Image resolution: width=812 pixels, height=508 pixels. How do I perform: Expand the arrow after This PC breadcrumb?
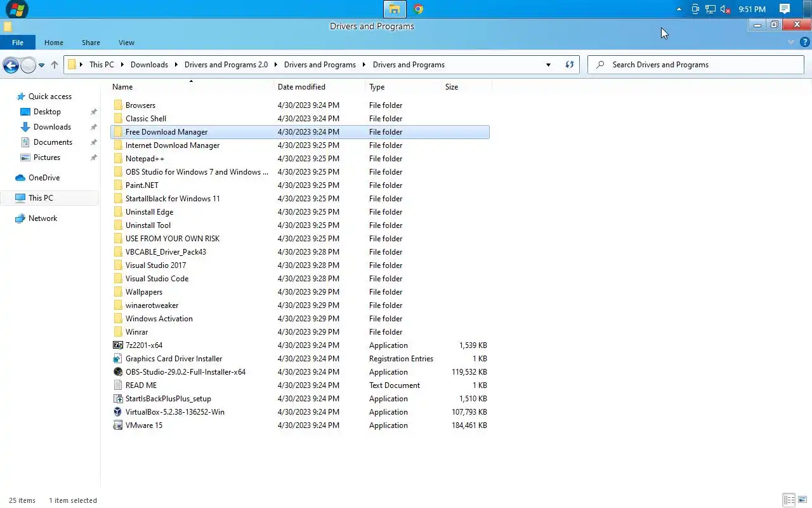tap(122, 65)
